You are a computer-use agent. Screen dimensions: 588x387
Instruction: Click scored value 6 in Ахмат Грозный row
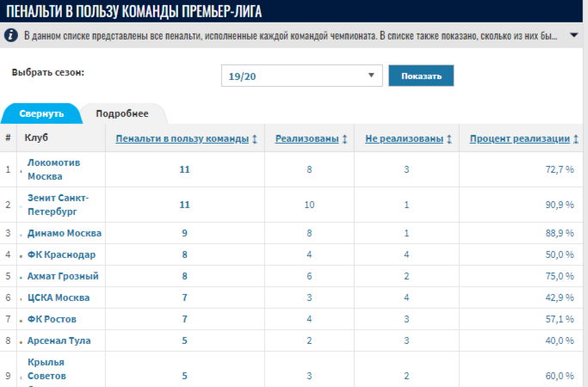[x=309, y=276]
